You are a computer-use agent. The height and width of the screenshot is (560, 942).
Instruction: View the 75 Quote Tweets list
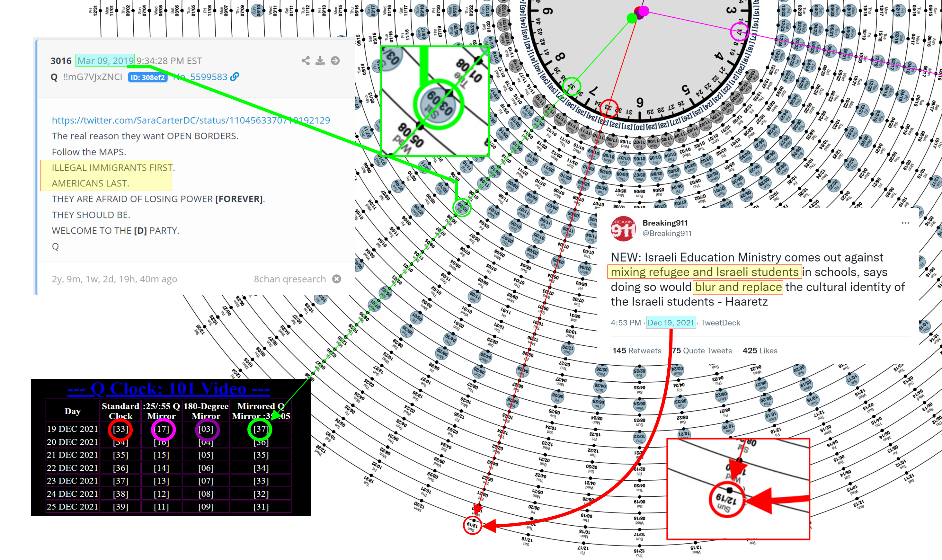click(x=702, y=351)
